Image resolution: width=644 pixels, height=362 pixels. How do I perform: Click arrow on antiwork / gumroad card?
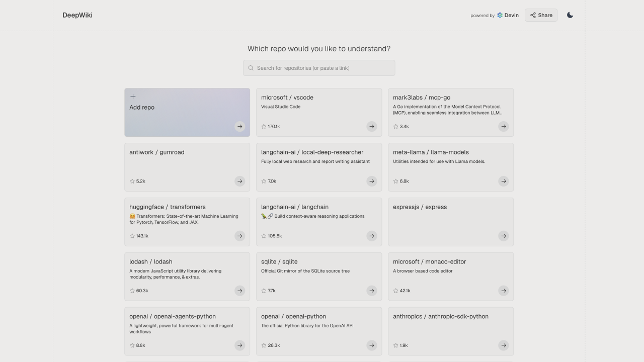pyautogui.click(x=240, y=182)
